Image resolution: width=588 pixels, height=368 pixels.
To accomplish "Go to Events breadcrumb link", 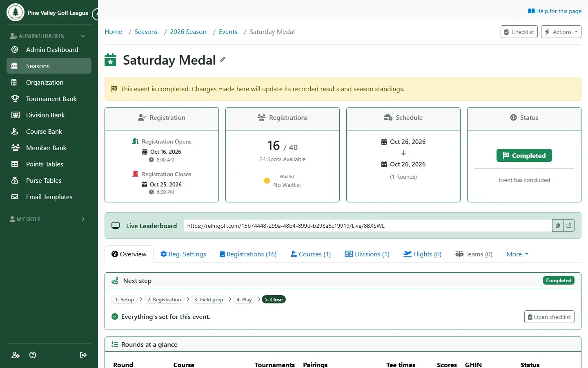I will (228, 32).
